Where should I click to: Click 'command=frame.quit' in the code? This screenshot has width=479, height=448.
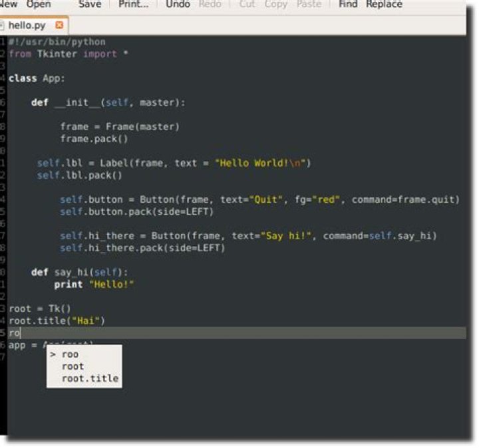pos(403,199)
